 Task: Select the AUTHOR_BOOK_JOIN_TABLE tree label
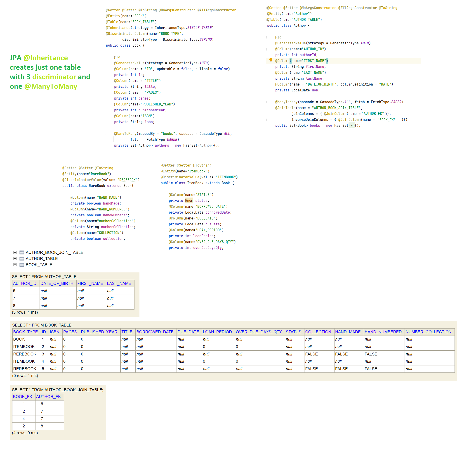point(54,252)
